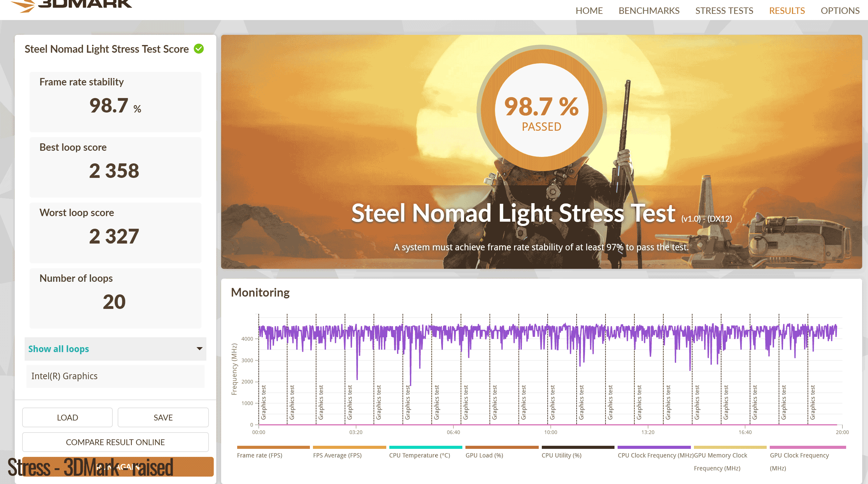Toggle GPU Clock Frequency (MHz) legend series
This screenshot has height=484, width=868.
(x=808, y=459)
